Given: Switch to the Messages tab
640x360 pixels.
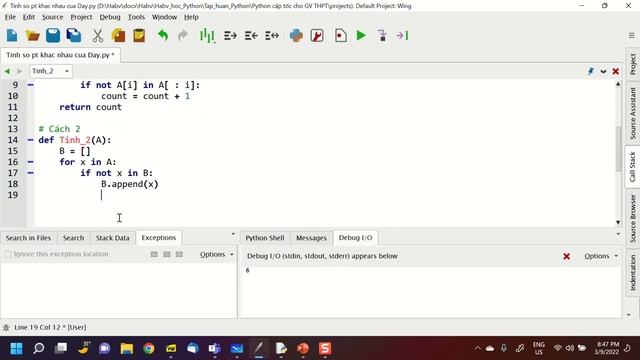Looking at the screenshot, I should tap(311, 238).
